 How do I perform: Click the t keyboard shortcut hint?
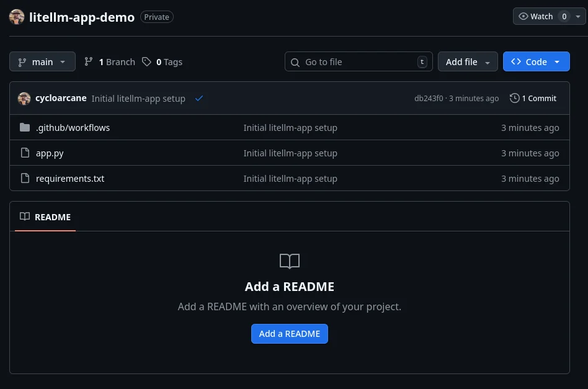pos(422,61)
